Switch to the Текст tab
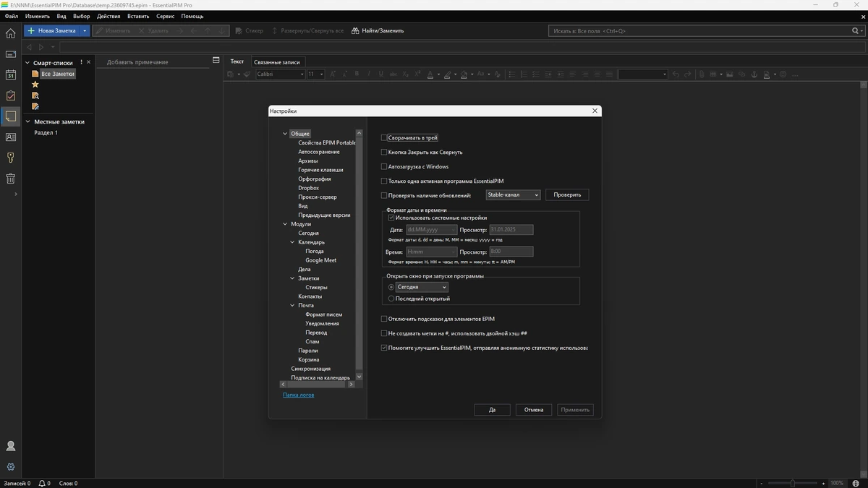 click(237, 61)
